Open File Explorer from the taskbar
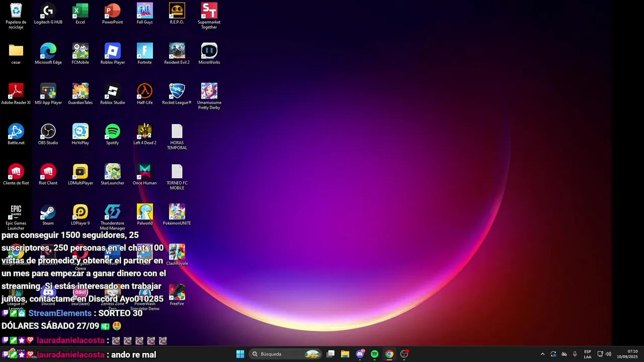 [x=345, y=354]
